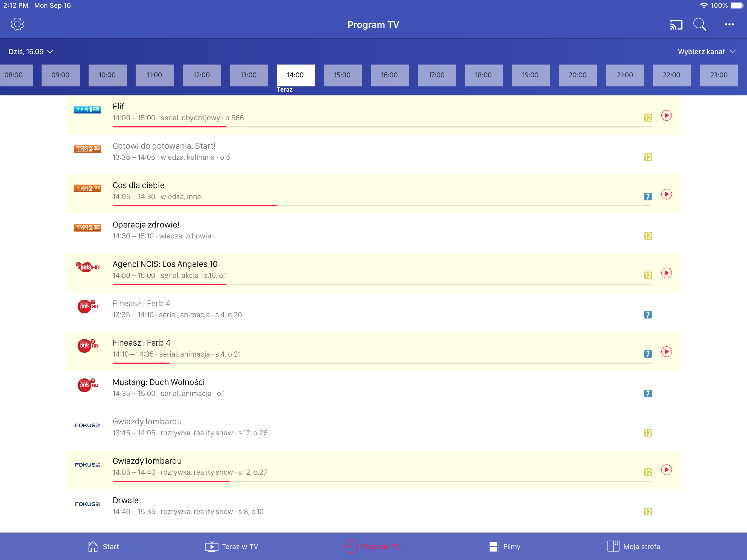Click the Elif progress bar
Screen dimensions: 747x560
[382, 127]
